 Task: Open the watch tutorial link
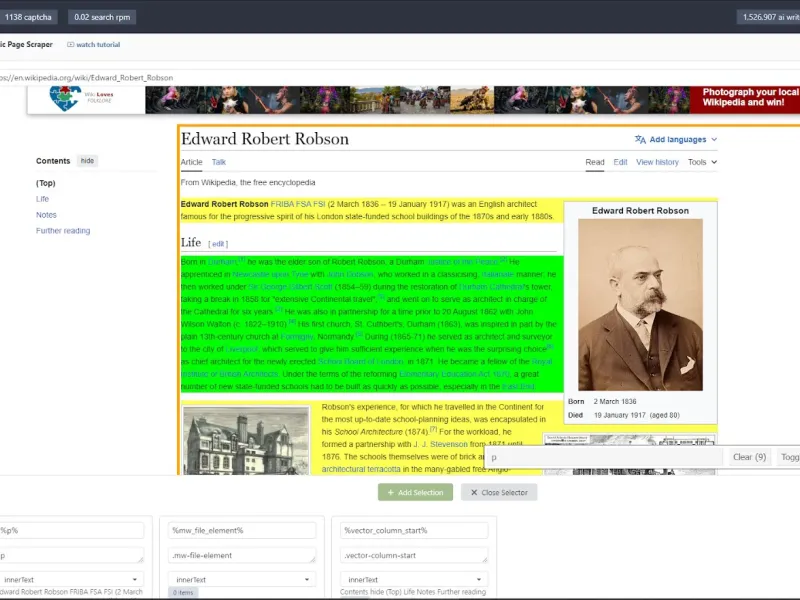(x=98, y=44)
